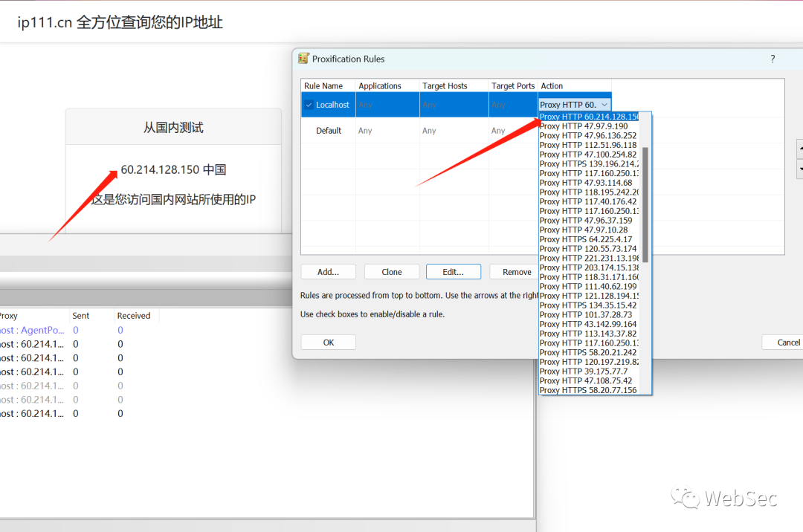
Task: Choose Proxy HTTP 47.108.75.42 option
Action: tap(589, 380)
